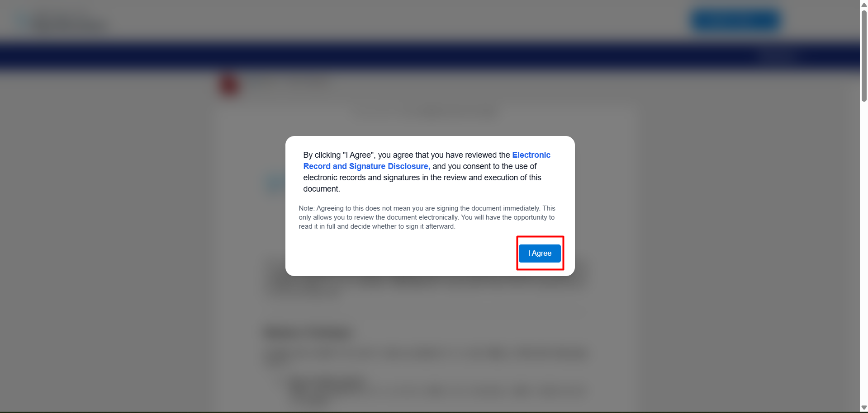Click the blurred site logo in the header
Image resolution: width=868 pixels, height=413 pixels.
coord(61,23)
